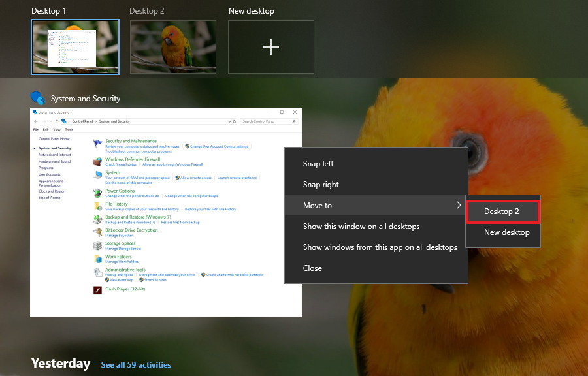Open Power Options link
The image size is (588, 376).
pos(120,191)
